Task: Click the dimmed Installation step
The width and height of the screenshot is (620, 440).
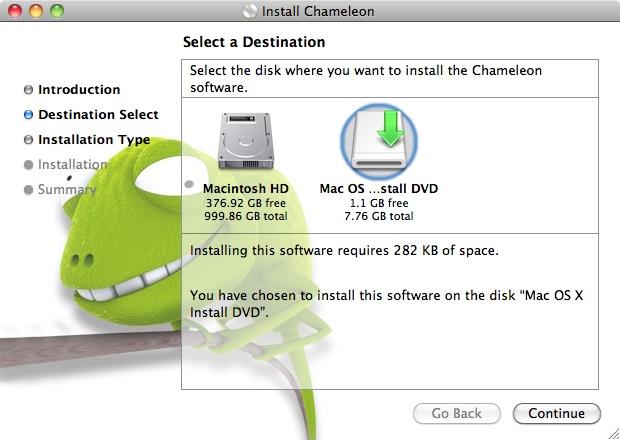Action: tap(72, 164)
